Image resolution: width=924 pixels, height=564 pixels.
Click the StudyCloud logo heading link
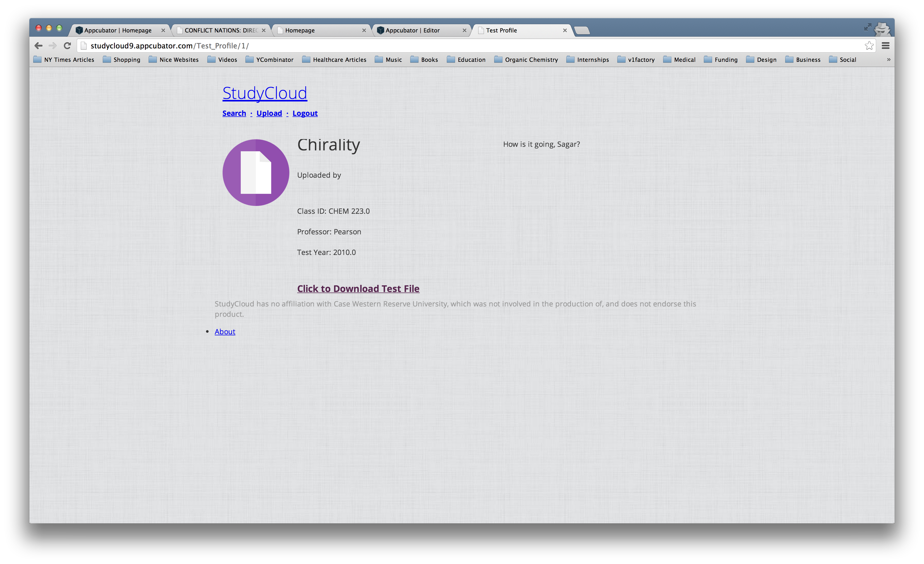point(264,93)
